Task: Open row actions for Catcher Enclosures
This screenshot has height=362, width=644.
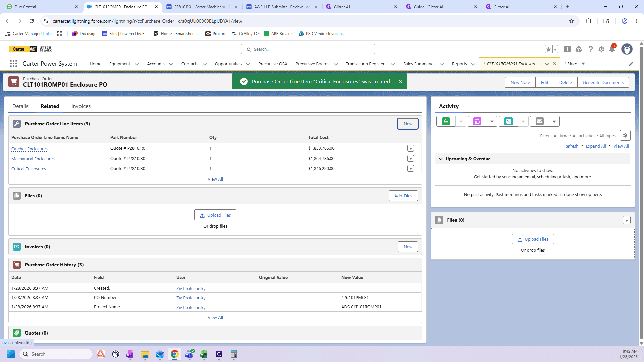Action: pos(411,148)
